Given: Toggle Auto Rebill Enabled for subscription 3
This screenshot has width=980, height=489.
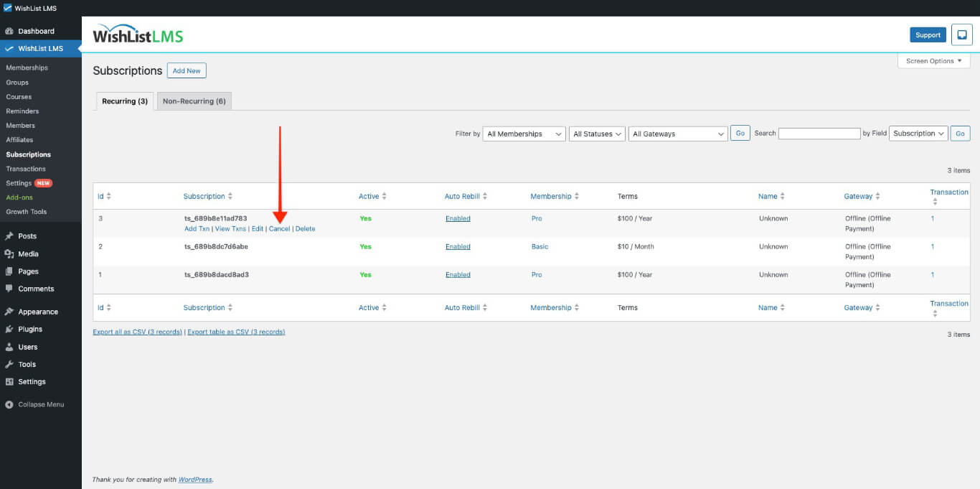Looking at the screenshot, I should (458, 218).
